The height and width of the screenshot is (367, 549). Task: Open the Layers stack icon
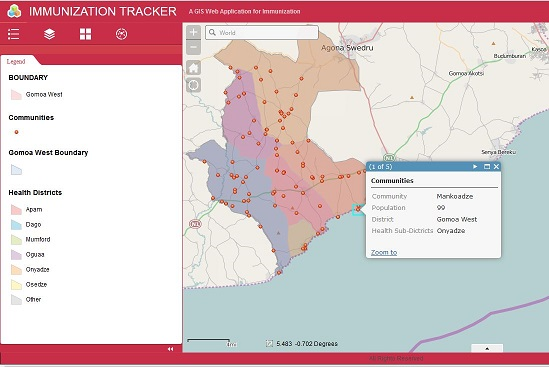49,34
